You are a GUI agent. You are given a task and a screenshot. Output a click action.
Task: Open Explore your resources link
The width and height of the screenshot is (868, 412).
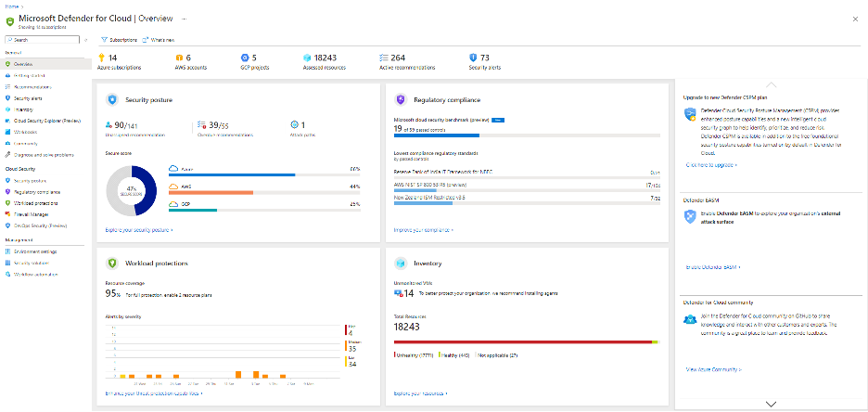click(x=421, y=393)
